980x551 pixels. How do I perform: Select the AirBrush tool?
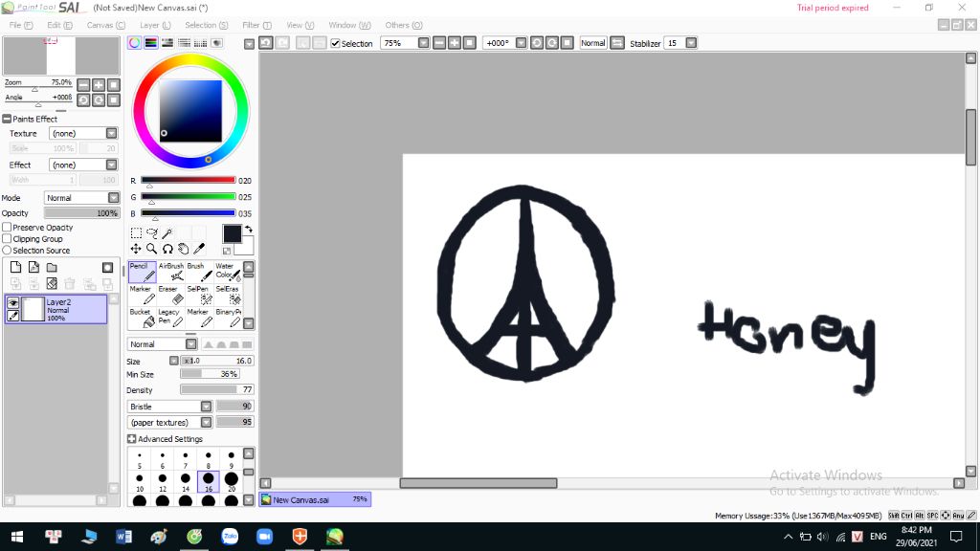pyautogui.click(x=170, y=272)
